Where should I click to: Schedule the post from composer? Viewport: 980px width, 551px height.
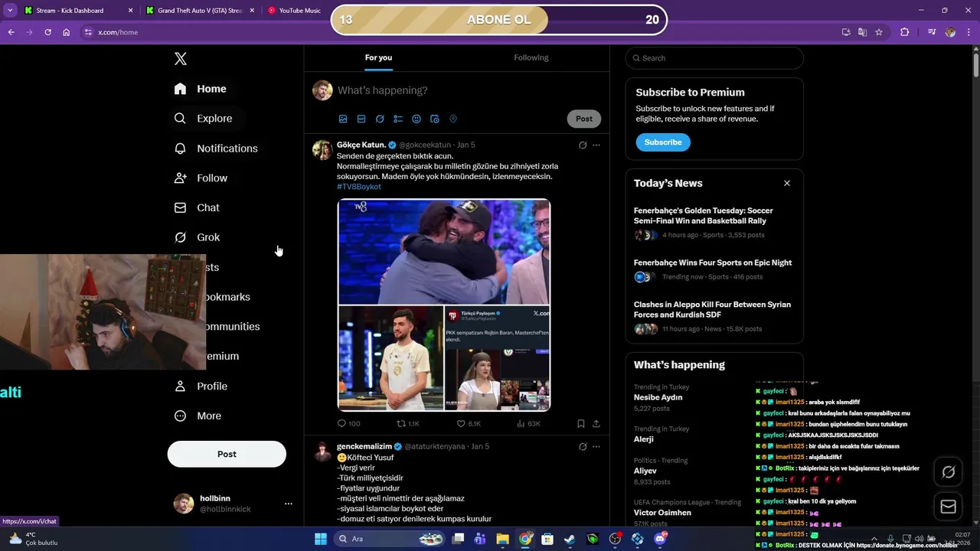coord(435,119)
